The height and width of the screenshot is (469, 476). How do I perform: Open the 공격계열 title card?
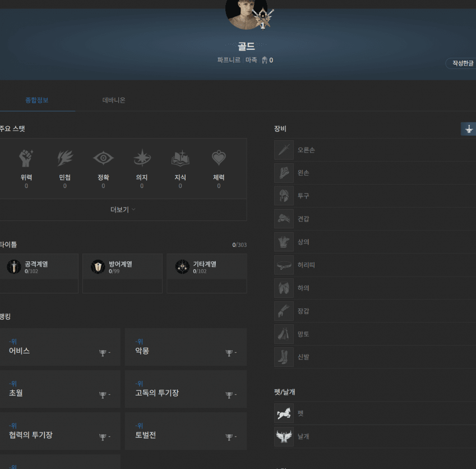(x=38, y=273)
